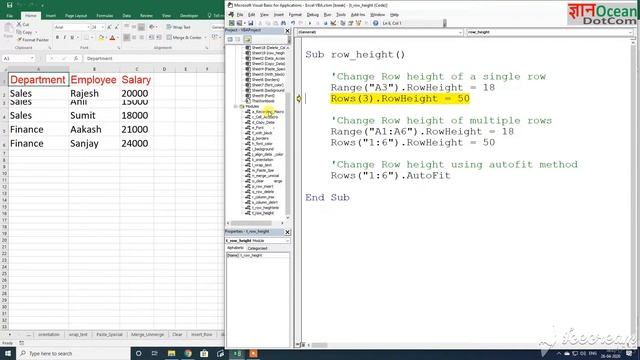Click the taskbar search box
640x360 pixels.
(73, 353)
